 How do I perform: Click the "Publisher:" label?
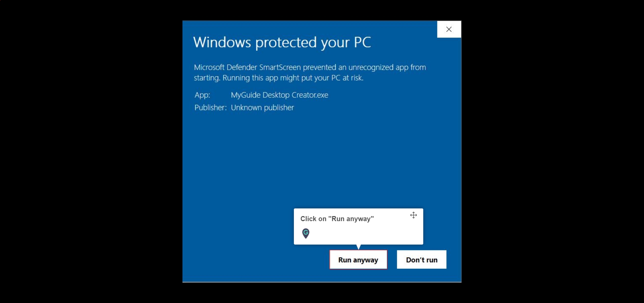coord(211,108)
